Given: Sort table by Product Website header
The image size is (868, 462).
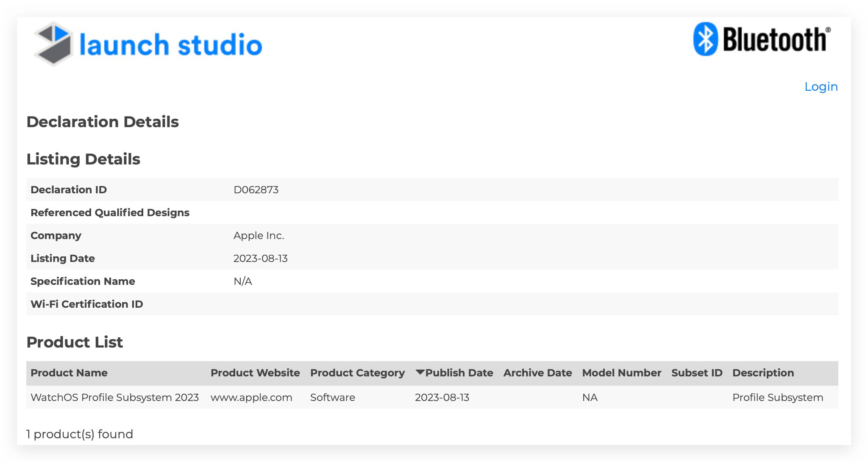Looking at the screenshot, I should click(255, 373).
